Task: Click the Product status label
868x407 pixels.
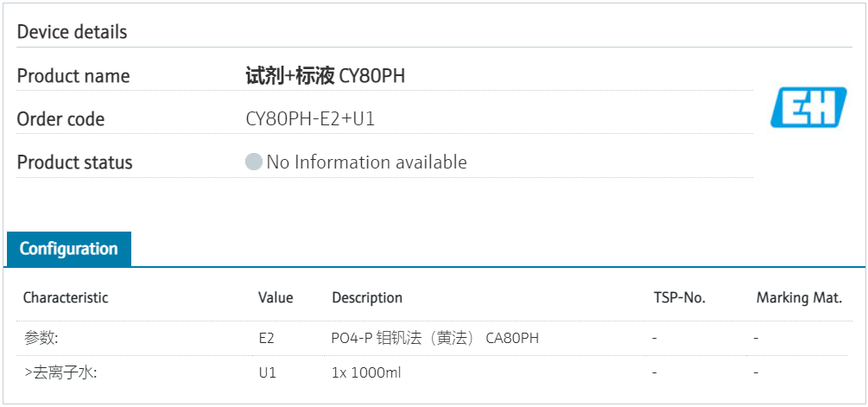Action: tap(74, 162)
